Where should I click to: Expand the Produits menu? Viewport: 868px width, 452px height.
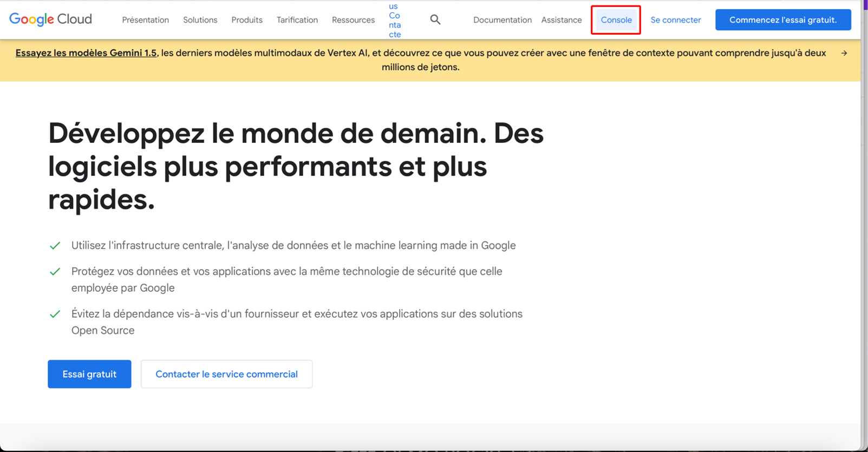click(x=246, y=20)
